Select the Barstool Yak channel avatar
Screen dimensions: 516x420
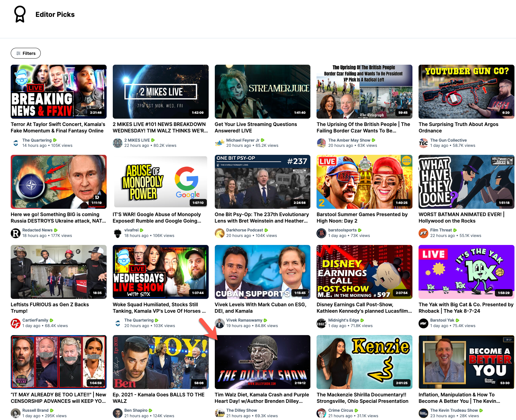coord(423,323)
